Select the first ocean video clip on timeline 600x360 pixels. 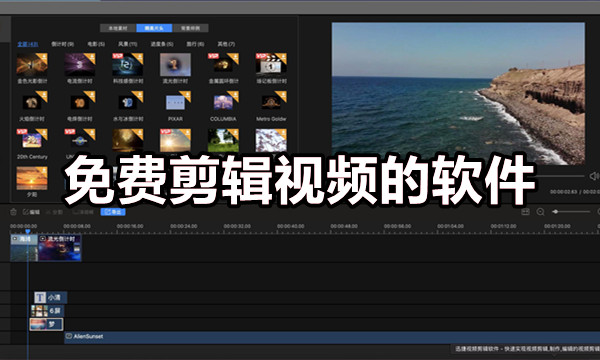24,248
